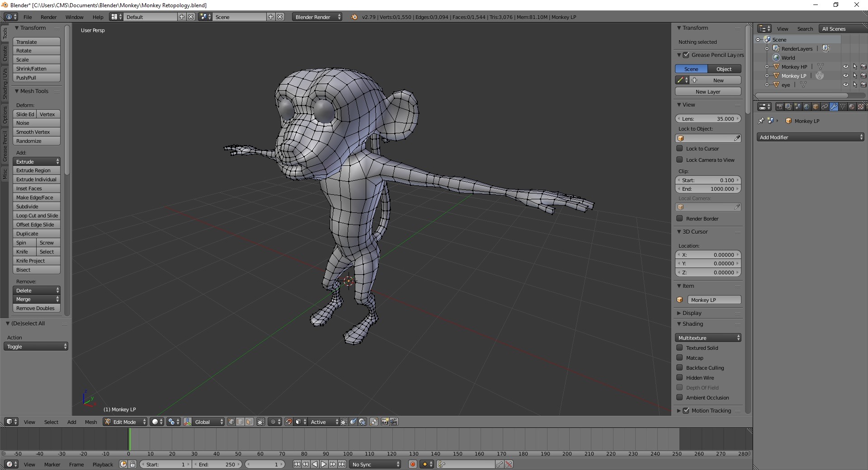This screenshot has width=868, height=470.
Task: Open the Multitexture shading dropdown
Action: click(x=708, y=338)
